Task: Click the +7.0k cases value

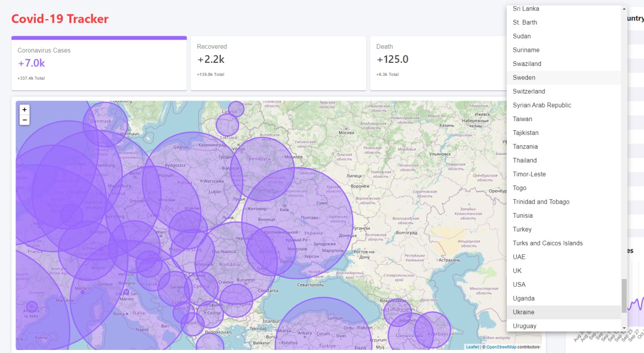Action: tap(31, 63)
